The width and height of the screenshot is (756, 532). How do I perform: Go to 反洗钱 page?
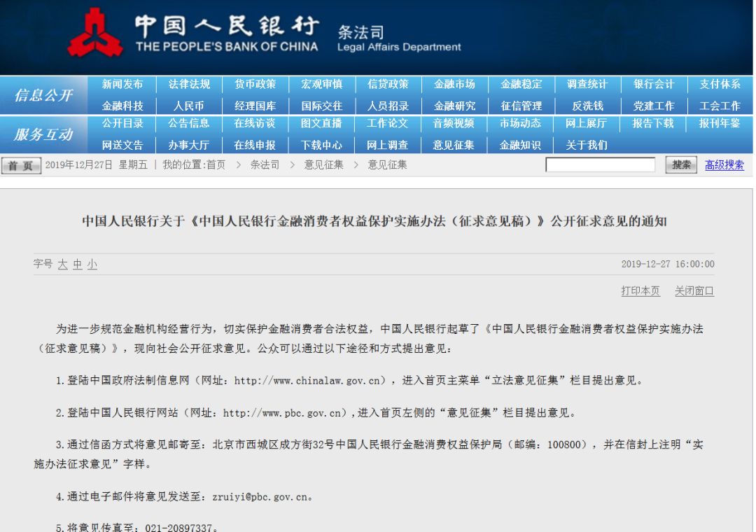point(589,105)
